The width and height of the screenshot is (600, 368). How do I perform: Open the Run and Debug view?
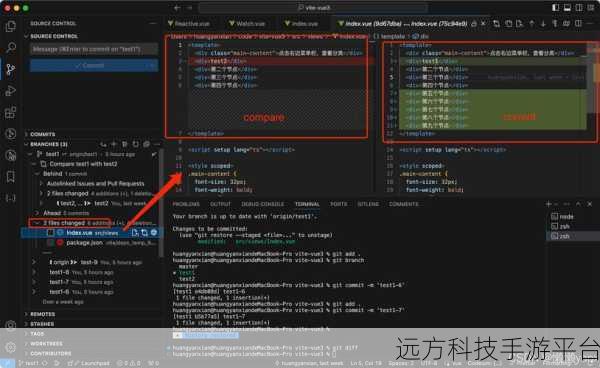click(x=11, y=91)
